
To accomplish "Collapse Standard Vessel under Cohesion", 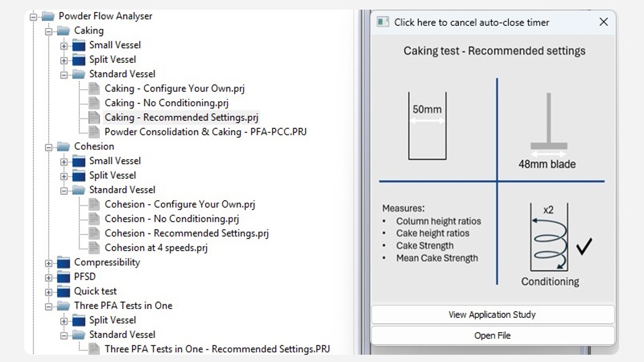I will (x=64, y=191).
